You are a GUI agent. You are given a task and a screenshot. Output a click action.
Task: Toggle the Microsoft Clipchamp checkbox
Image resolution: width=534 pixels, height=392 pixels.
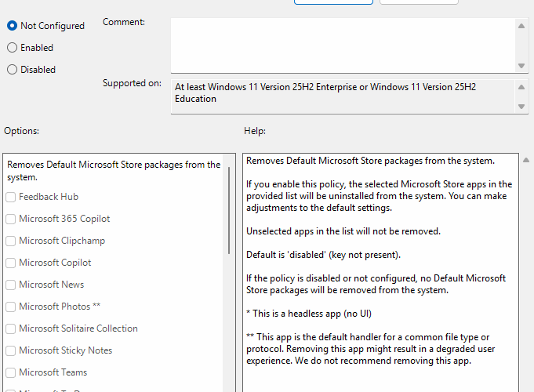coord(11,241)
